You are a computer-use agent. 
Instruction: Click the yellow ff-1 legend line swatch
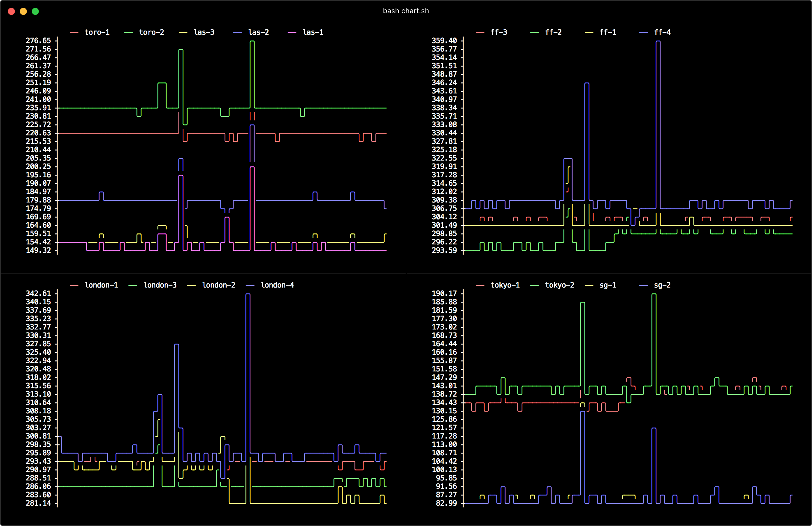589,32
